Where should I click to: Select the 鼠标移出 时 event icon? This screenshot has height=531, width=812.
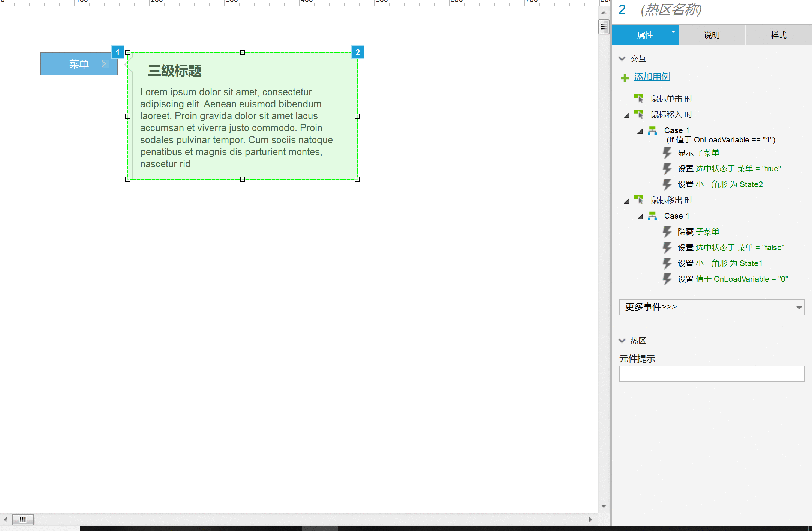click(639, 200)
